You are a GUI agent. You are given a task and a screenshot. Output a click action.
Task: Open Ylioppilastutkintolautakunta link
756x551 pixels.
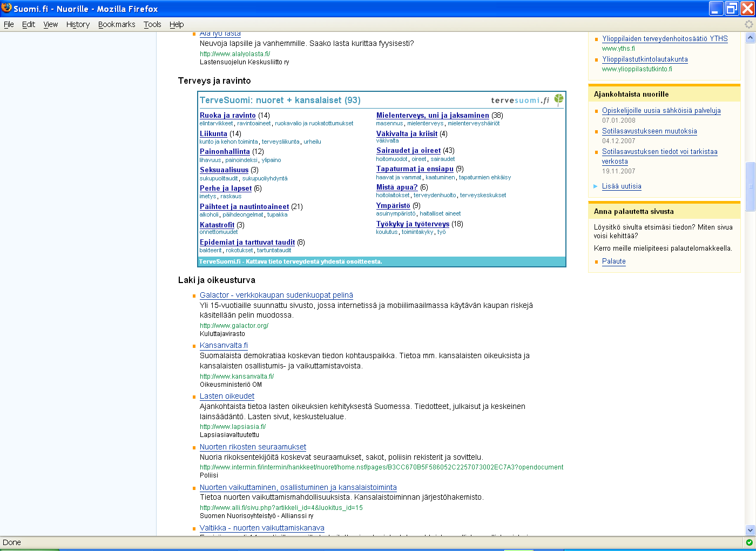[x=645, y=59]
